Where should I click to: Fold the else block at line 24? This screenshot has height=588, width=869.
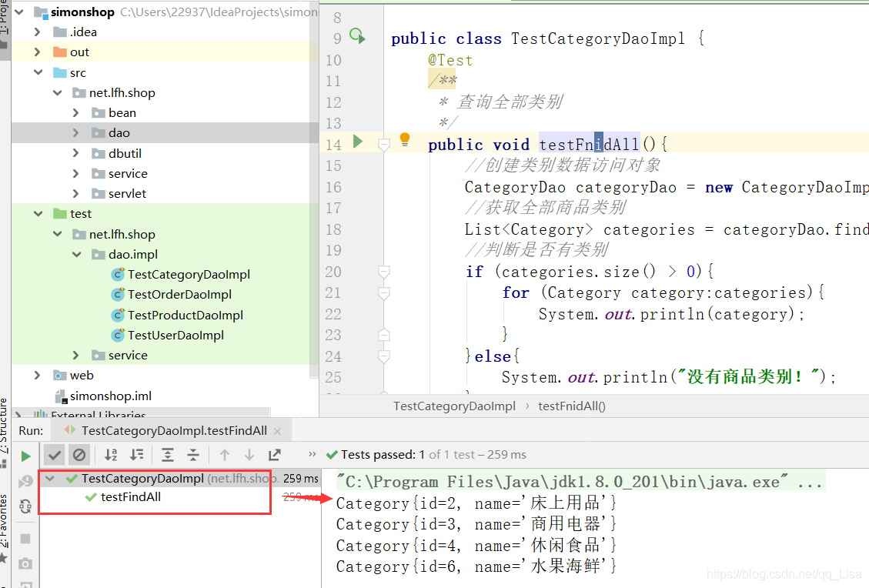coord(383,356)
